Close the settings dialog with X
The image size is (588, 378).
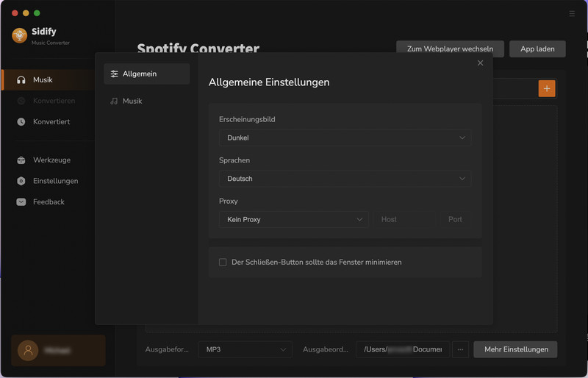480,63
